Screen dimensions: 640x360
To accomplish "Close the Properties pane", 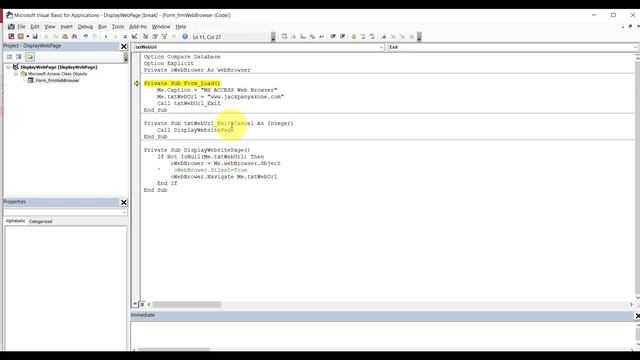I will pos(124,202).
